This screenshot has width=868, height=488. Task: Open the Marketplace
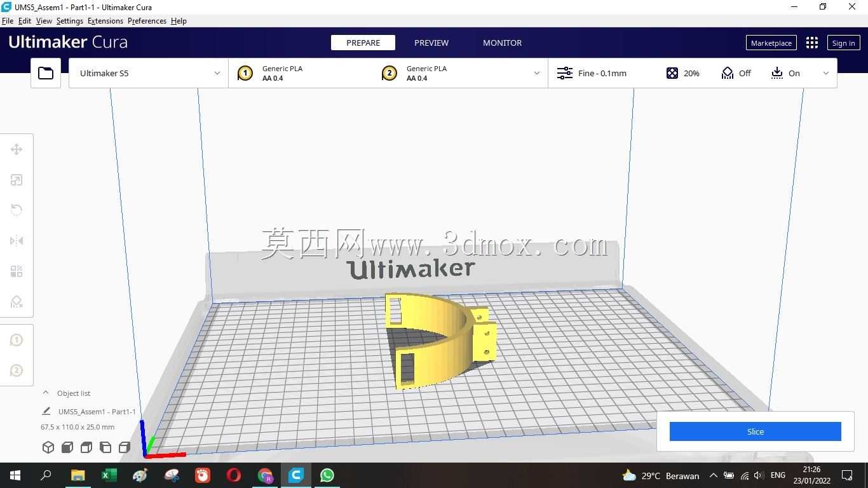click(x=771, y=43)
